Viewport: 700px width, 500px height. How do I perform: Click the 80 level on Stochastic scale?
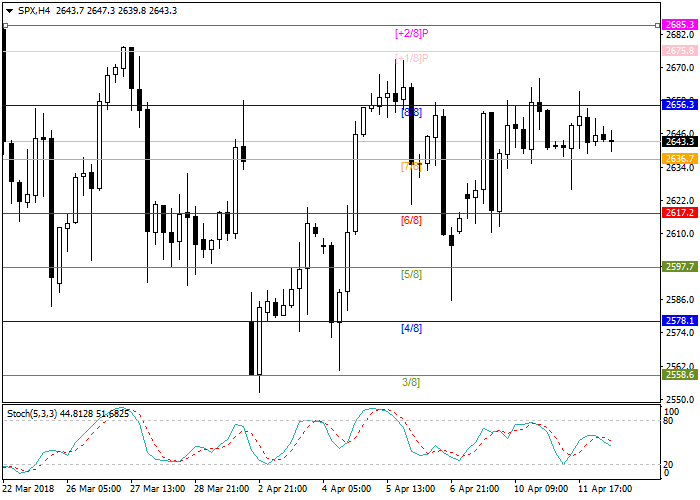(668, 421)
